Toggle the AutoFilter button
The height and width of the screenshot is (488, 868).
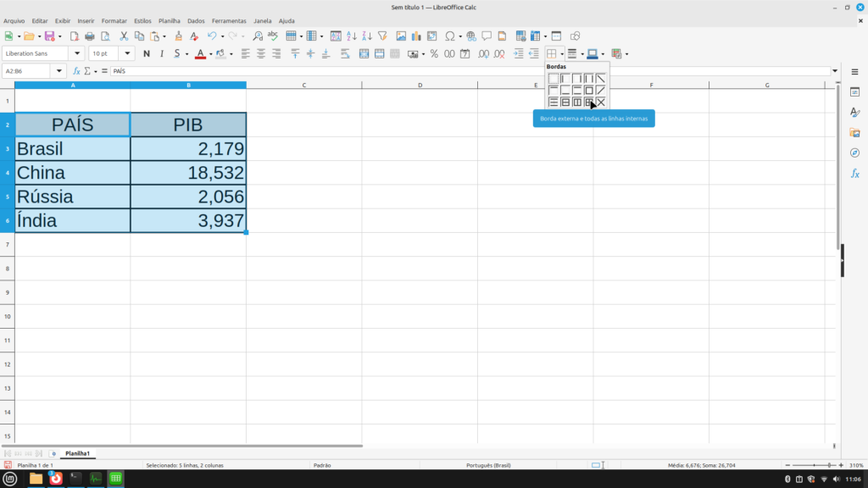point(382,36)
